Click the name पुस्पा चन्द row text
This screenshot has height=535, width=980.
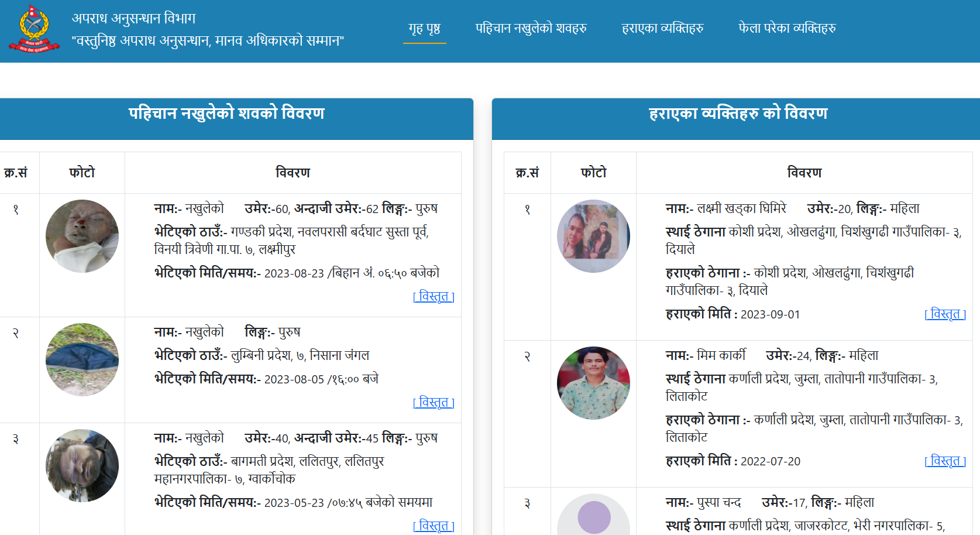pyautogui.click(x=703, y=502)
